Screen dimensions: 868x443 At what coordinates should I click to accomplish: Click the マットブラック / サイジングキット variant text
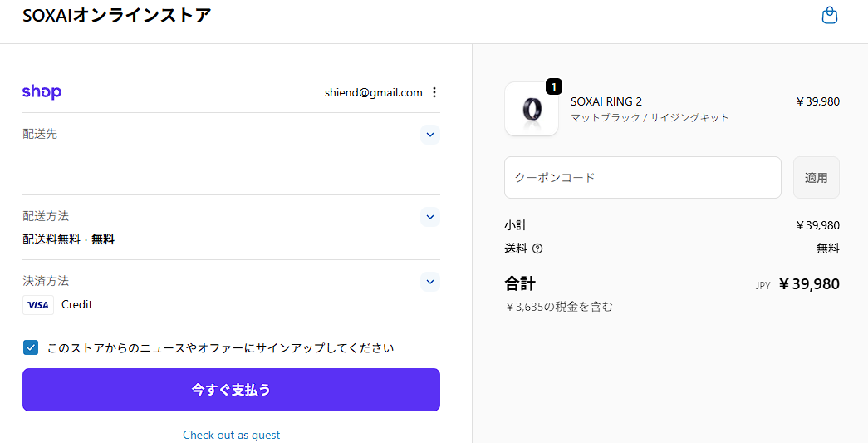coord(650,117)
